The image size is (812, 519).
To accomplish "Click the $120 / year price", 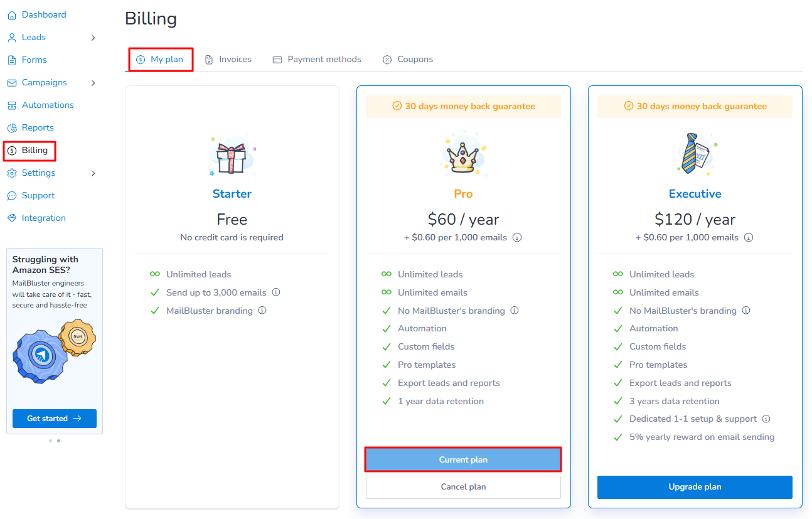I will point(695,220).
